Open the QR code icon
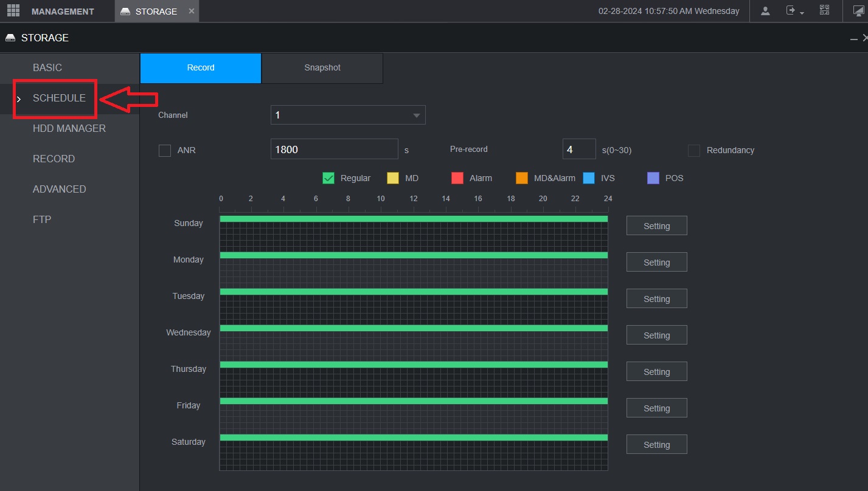The image size is (868, 491). [x=824, y=10]
